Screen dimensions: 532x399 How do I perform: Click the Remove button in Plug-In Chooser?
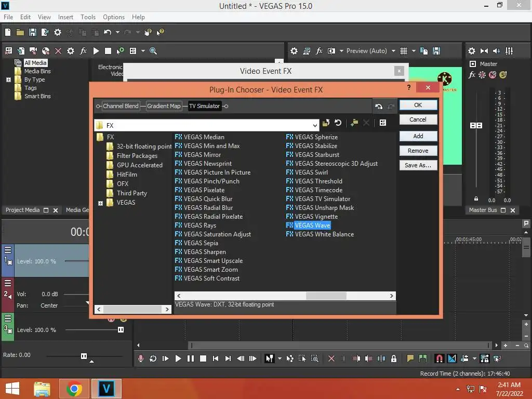point(418,151)
